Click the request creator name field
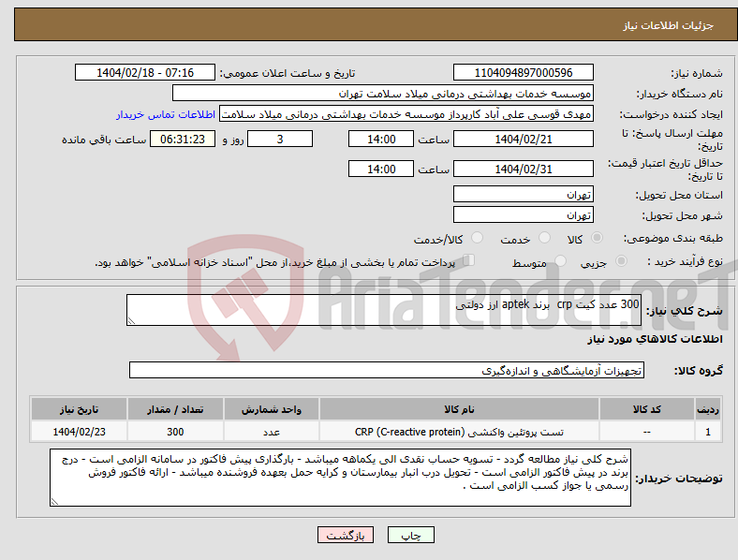The width and height of the screenshot is (738, 560). 406,114
